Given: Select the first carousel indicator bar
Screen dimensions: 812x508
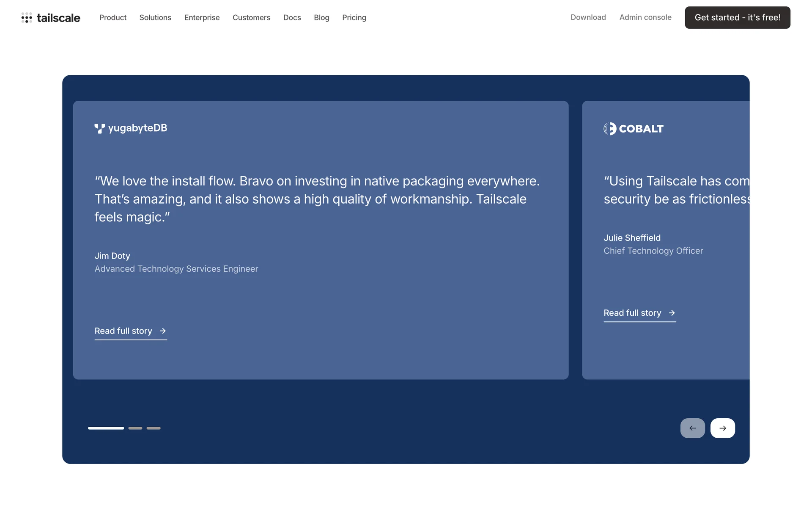Looking at the screenshot, I should pos(106,428).
